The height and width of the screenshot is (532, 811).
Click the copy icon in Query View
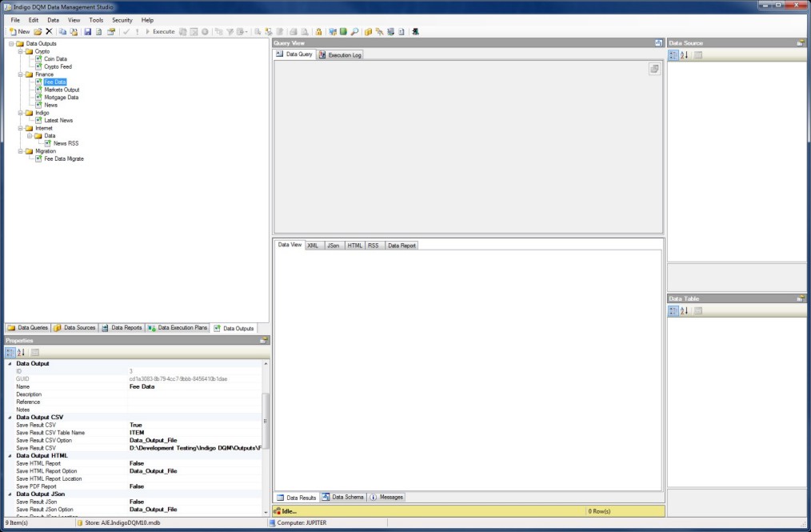tap(654, 70)
